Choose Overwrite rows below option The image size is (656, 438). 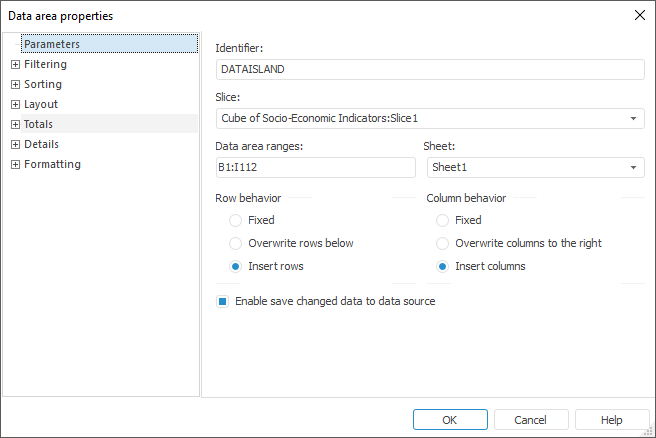236,243
